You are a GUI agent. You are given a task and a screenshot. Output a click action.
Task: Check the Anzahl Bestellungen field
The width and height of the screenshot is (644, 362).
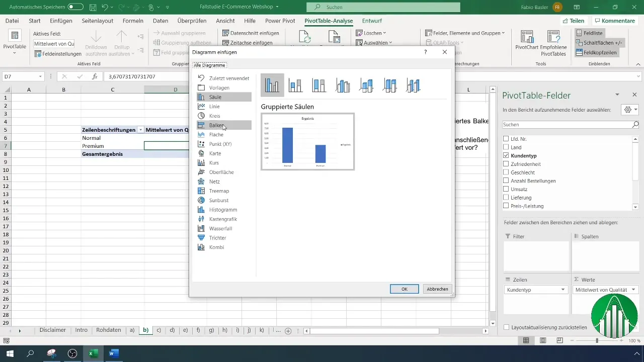tap(506, 181)
